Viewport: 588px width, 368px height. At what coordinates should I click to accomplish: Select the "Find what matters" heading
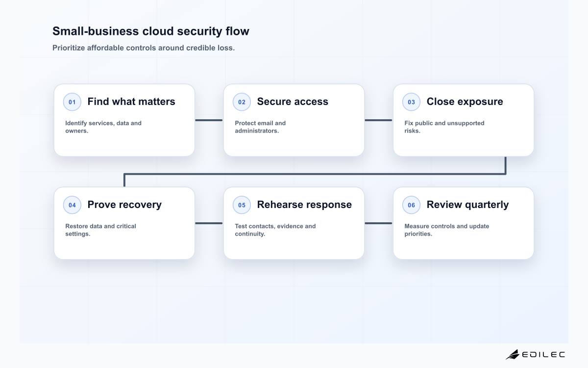[x=131, y=102]
